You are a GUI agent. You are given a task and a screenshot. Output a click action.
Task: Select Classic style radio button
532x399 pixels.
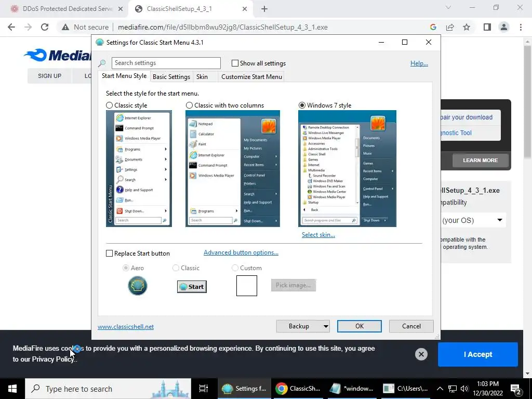click(109, 105)
